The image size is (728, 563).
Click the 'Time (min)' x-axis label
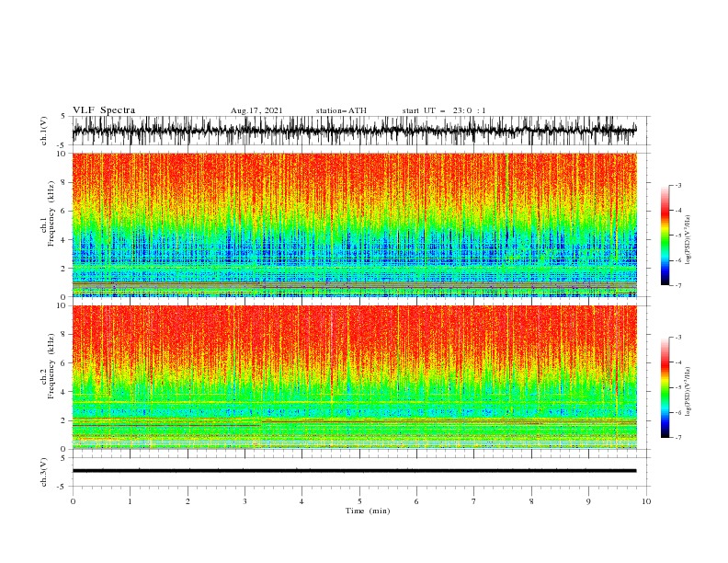click(x=368, y=511)
